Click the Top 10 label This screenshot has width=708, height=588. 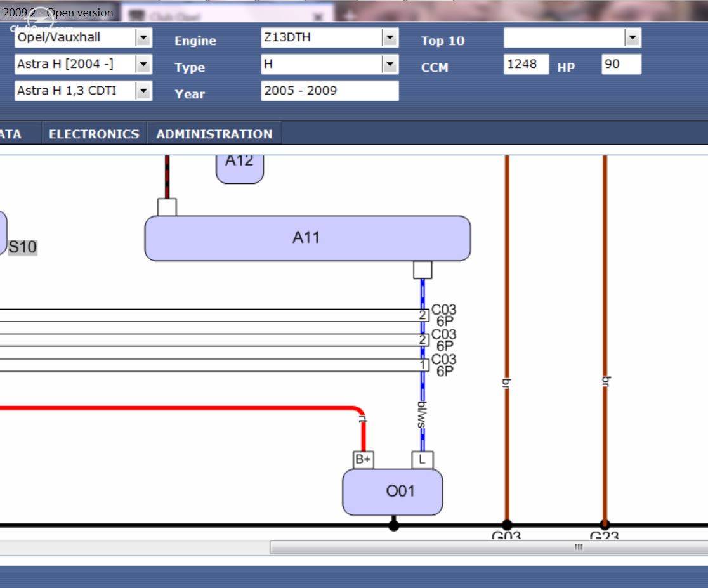pyautogui.click(x=443, y=41)
